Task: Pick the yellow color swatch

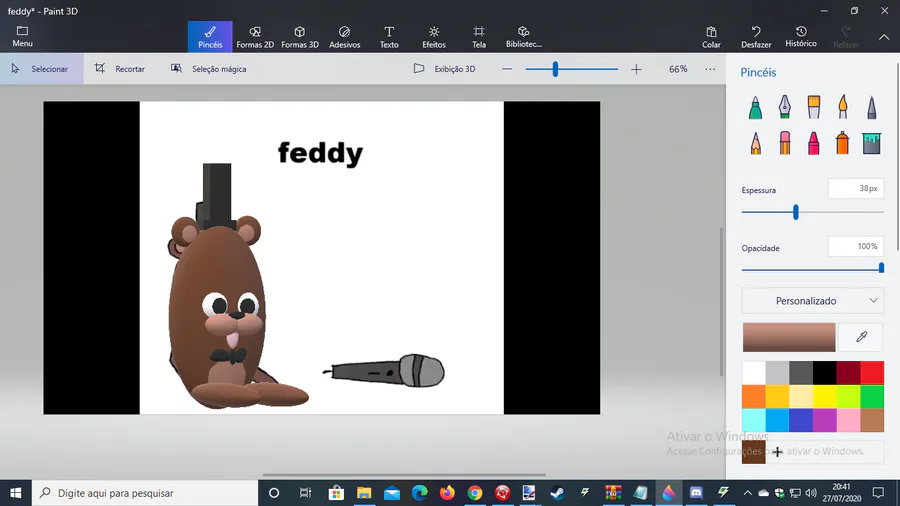Action: (x=824, y=396)
